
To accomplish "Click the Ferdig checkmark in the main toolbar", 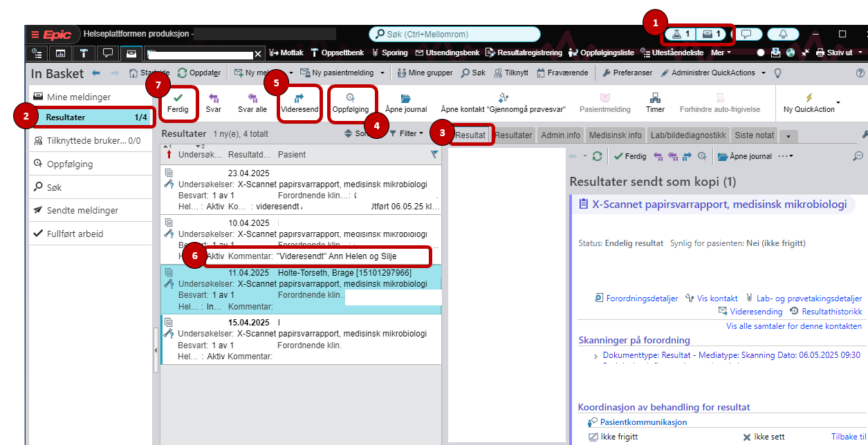I will 178,99.
